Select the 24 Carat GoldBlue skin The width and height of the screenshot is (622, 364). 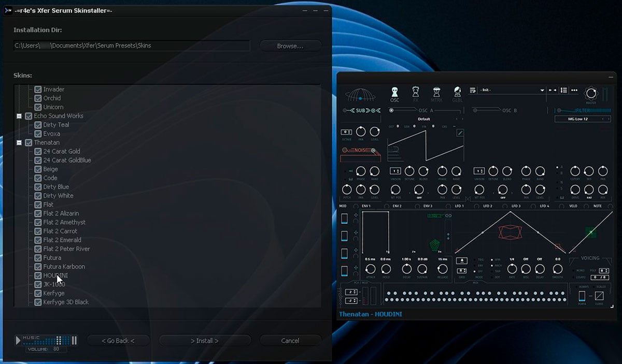[67, 161]
